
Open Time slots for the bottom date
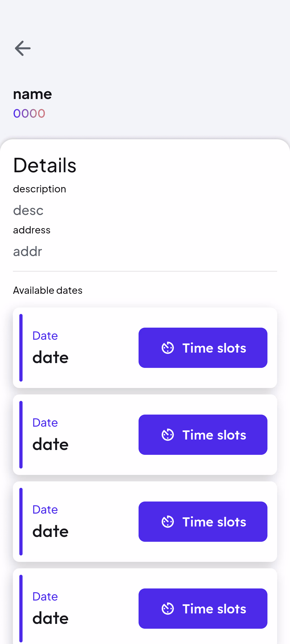coord(203,609)
